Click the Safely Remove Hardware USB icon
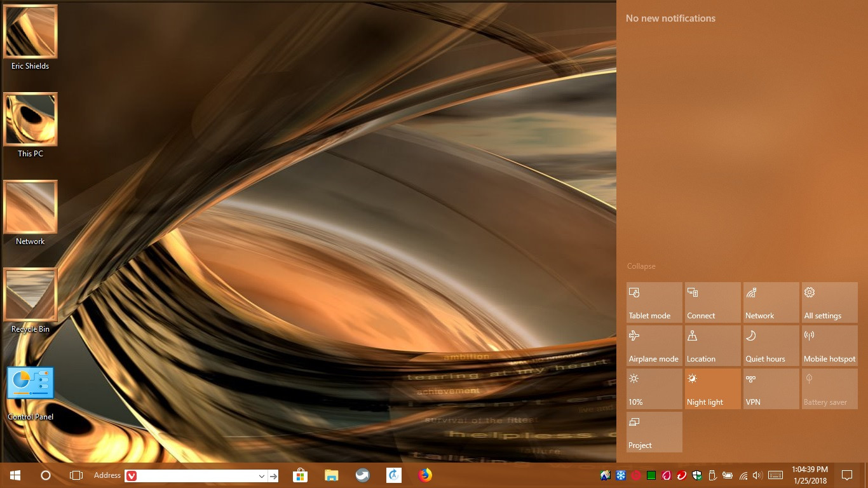 point(712,475)
